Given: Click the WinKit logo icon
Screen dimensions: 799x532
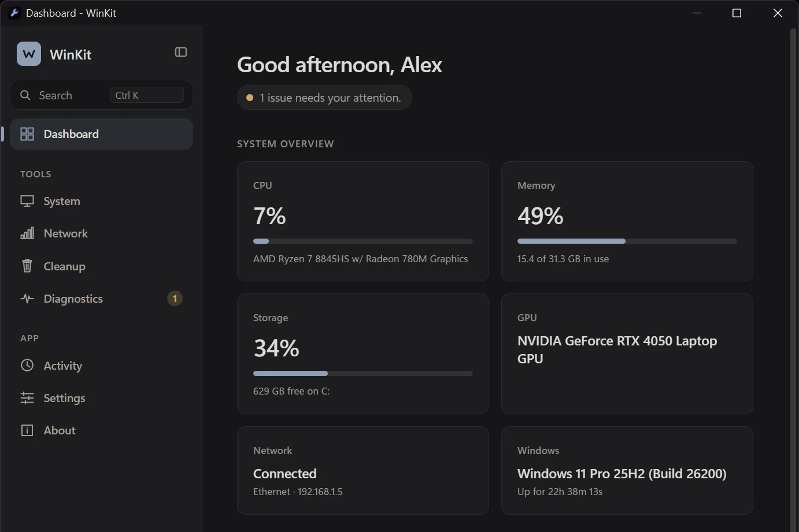Looking at the screenshot, I should click(x=29, y=54).
